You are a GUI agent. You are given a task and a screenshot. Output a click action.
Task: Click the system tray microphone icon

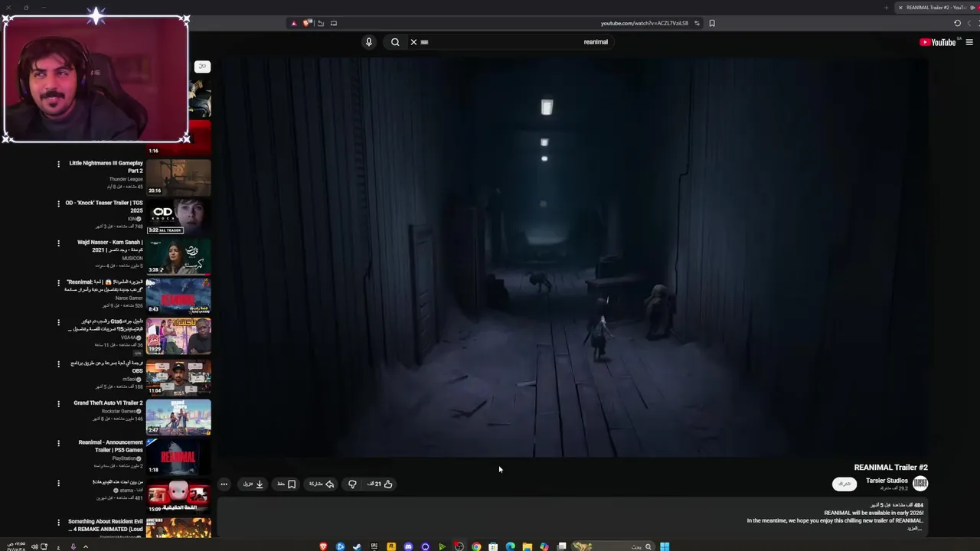pos(73,546)
